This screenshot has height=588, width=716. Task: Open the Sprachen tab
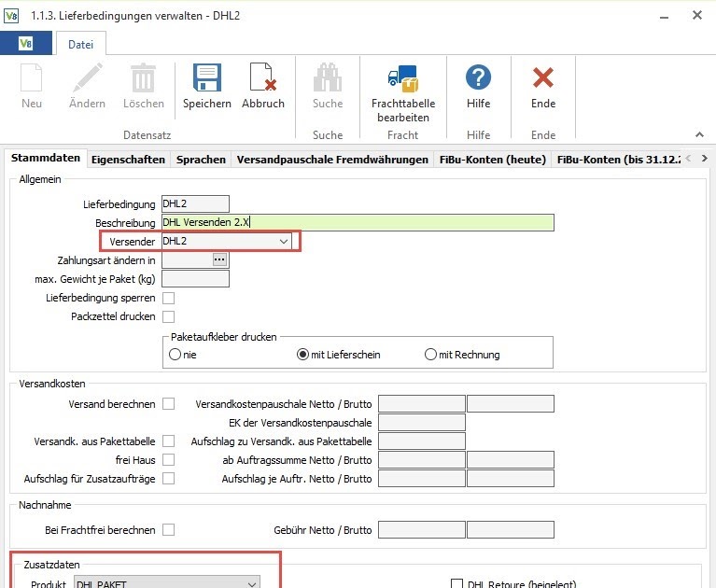pyautogui.click(x=201, y=160)
